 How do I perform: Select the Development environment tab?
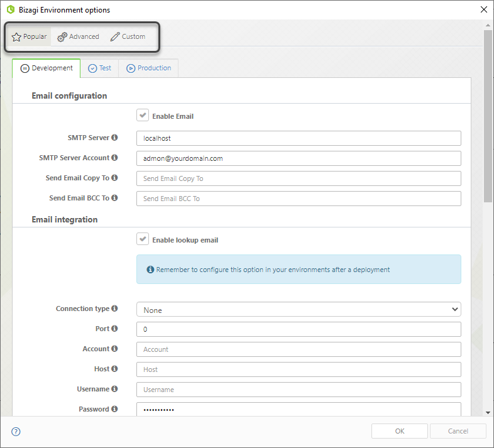click(x=47, y=68)
